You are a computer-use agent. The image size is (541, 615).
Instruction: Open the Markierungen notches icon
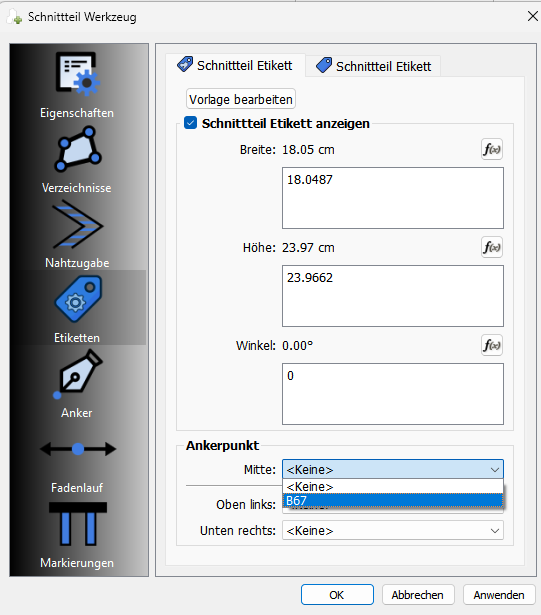point(77,524)
